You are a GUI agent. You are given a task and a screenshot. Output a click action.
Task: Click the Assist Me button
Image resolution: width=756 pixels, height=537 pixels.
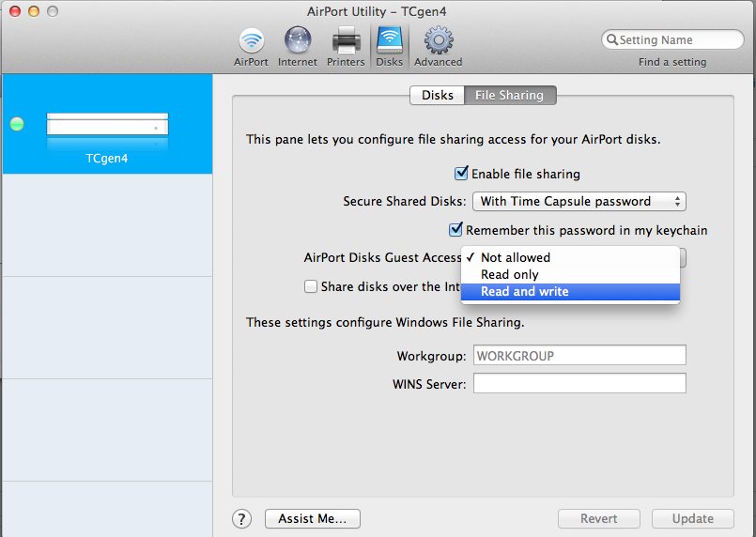(313, 518)
